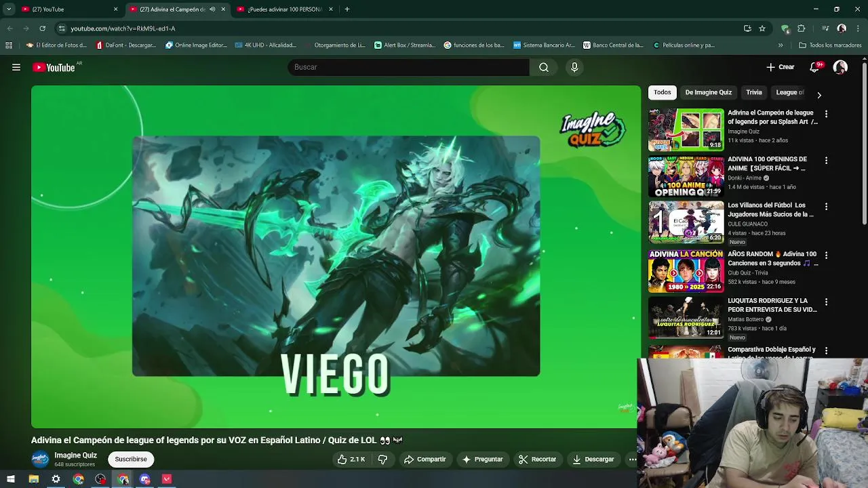The width and height of the screenshot is (868, 488).
Task: Open the Imagine Quiz channel name link
Action: 75,455
